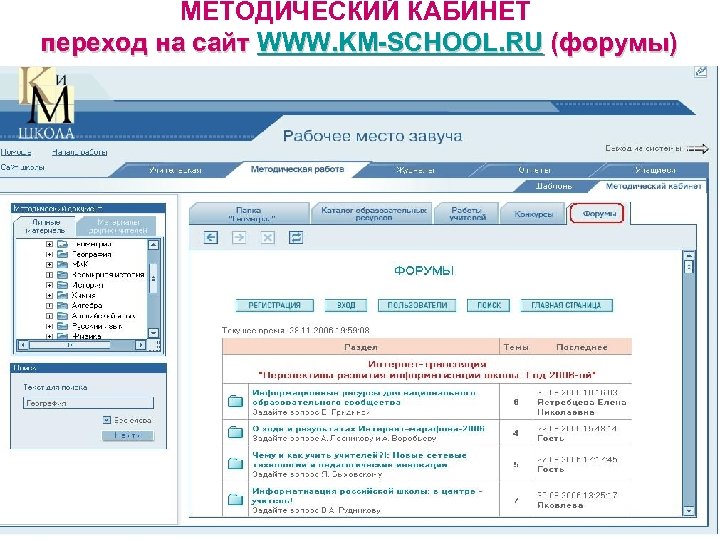This screenshot has width=720, height=540.
Task: Click the КМ Школа logo
Action: [46, 104]
